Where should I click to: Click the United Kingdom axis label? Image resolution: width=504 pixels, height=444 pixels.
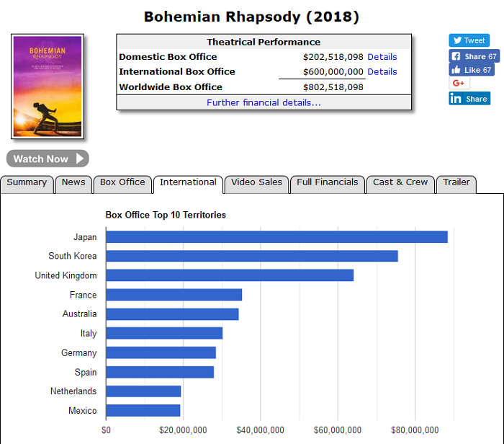(x=66, y=275)
